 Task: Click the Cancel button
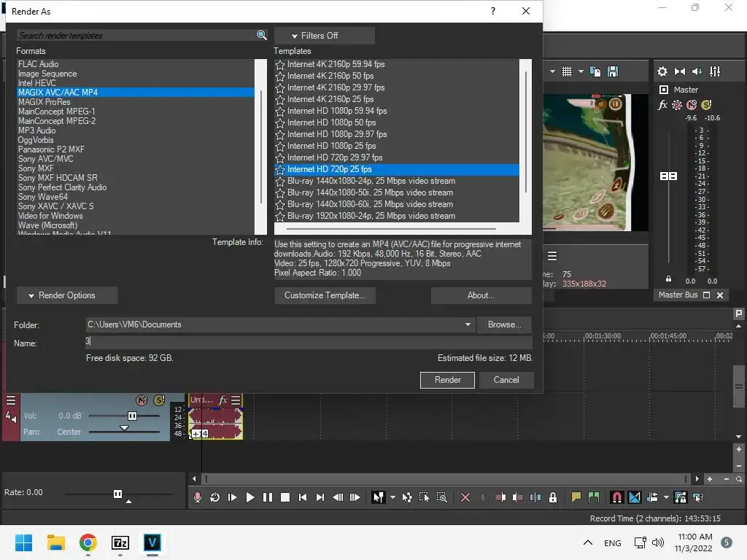[506, 380]
